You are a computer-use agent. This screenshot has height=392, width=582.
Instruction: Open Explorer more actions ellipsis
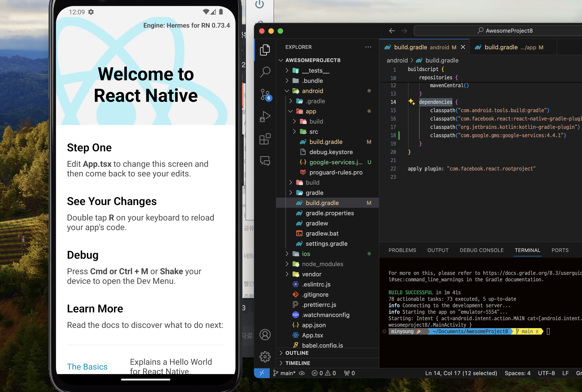(368, 47)
